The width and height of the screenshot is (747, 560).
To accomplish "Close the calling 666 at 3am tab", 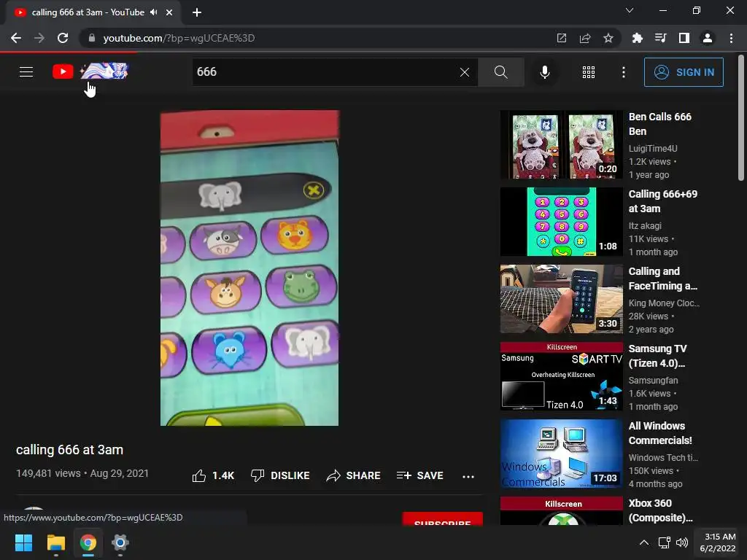I will tap(169, 12).
